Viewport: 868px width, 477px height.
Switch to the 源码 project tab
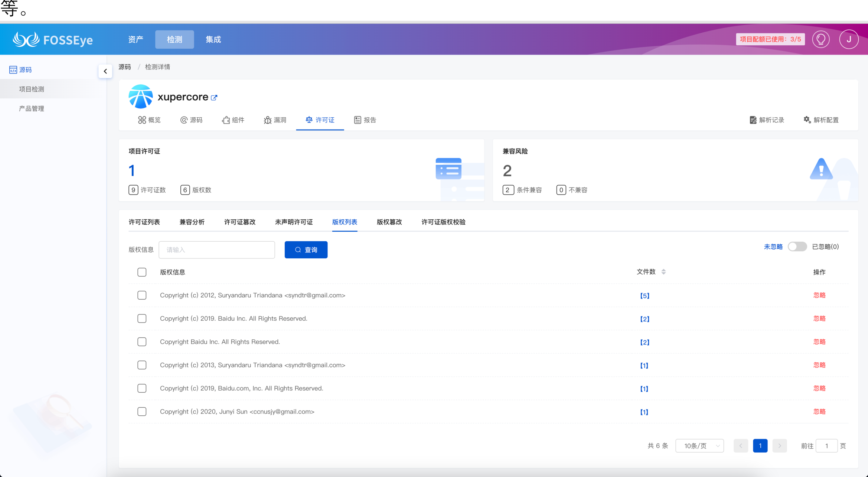192,120
